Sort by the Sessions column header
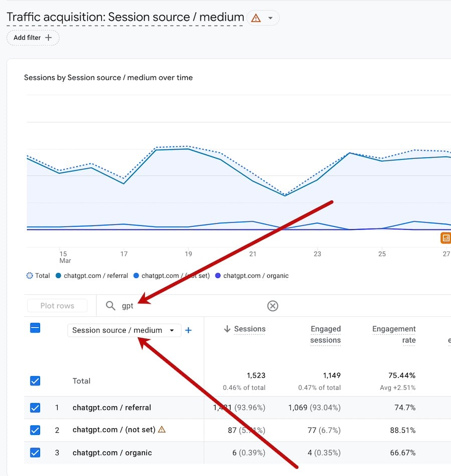Screen dimensions: 451x476 coord(249,329)
